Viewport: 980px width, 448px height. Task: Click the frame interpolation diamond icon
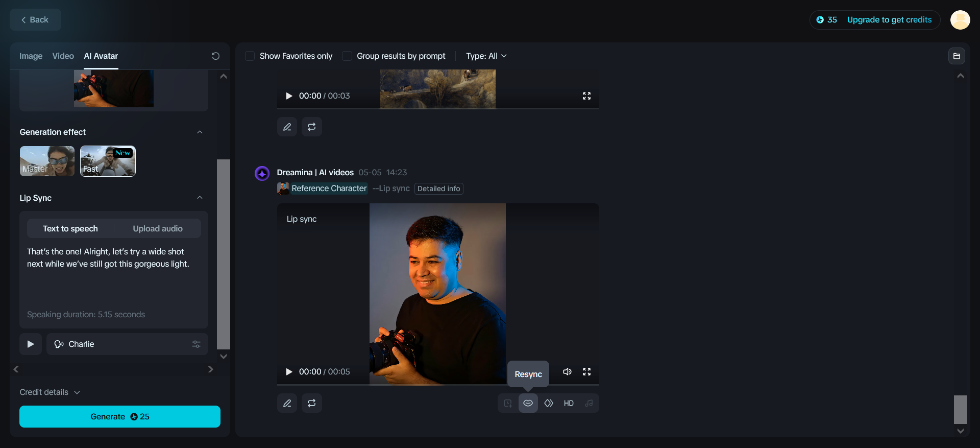point(549,403)
